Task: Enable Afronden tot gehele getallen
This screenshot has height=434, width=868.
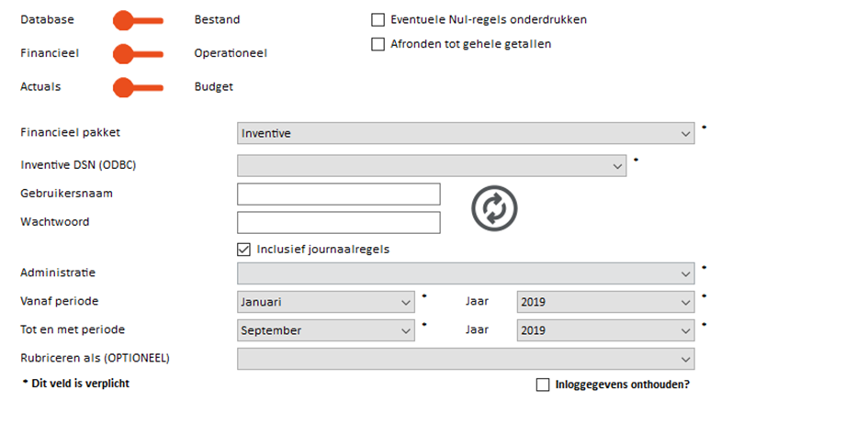Action: (x=378, y=44)
